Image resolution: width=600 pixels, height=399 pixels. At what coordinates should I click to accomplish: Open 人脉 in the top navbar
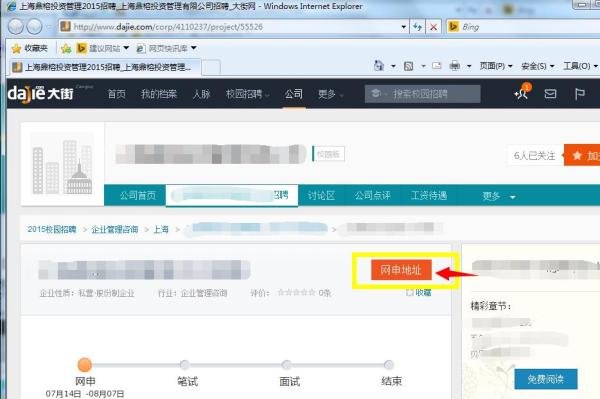click(x=201, y=94)
